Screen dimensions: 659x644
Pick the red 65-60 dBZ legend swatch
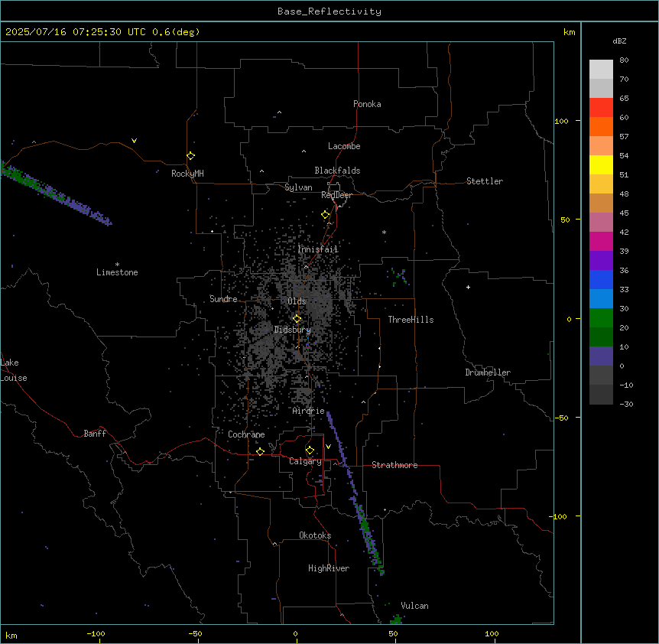coord(601,107)
